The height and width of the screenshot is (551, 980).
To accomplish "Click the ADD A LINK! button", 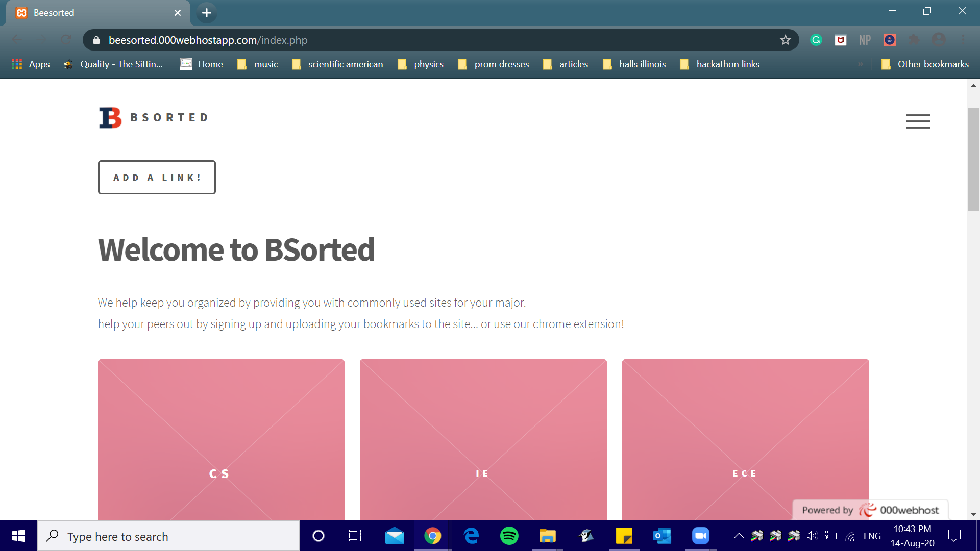I will coord(157,178).
